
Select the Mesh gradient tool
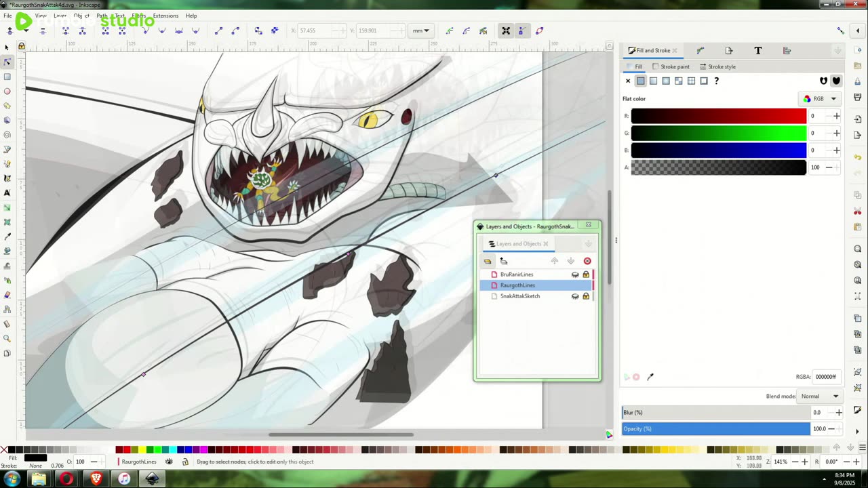[7, 222]
